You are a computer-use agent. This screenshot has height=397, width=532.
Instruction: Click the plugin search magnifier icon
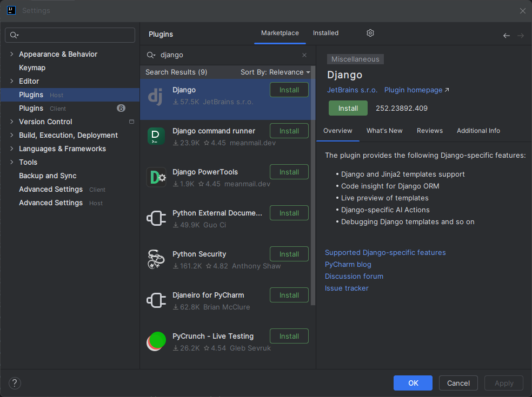(151, 55)
